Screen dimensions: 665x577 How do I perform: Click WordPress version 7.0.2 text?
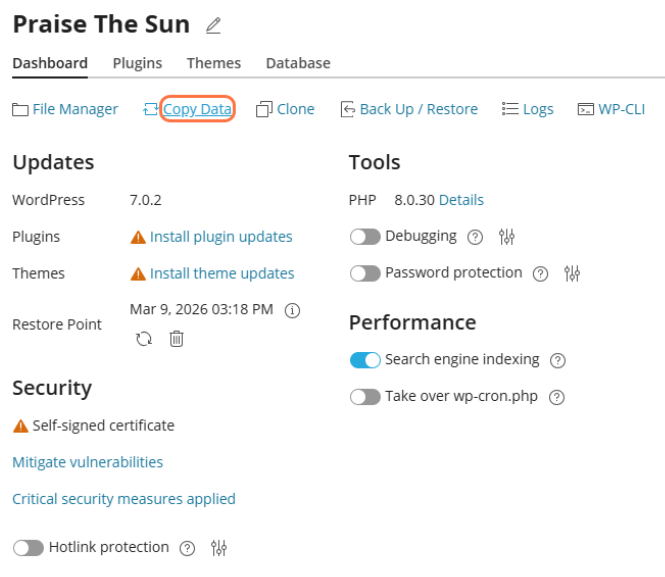145,200
